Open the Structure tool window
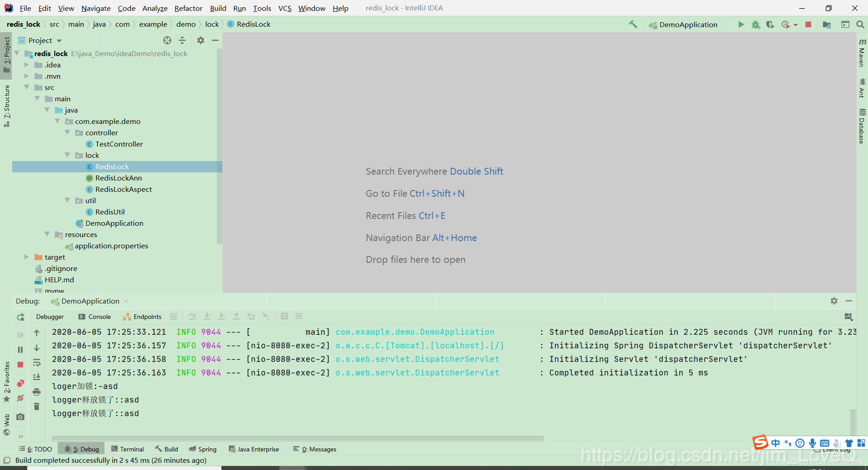This screenshot has width=868, height=470. 7,106
